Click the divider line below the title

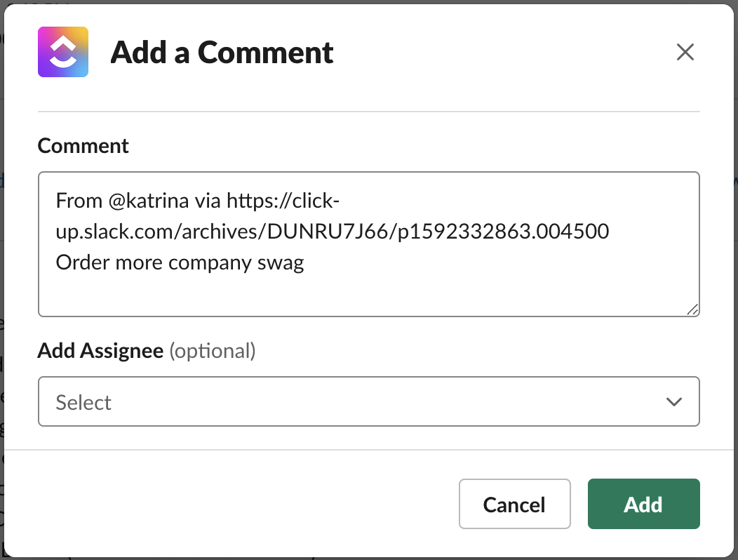(368, 110)
